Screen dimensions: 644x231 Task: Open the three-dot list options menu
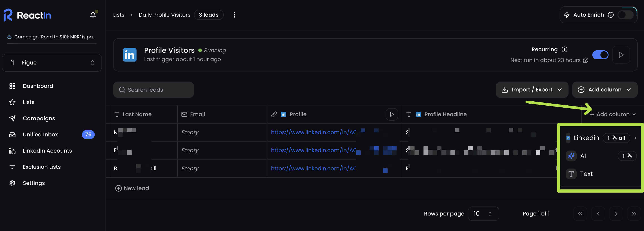click(234, 15)
